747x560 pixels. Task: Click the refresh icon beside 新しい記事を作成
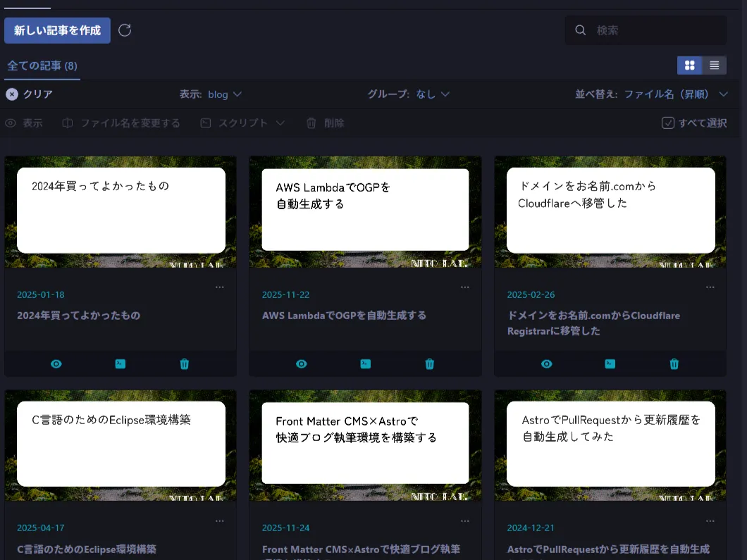click(125, 30)
